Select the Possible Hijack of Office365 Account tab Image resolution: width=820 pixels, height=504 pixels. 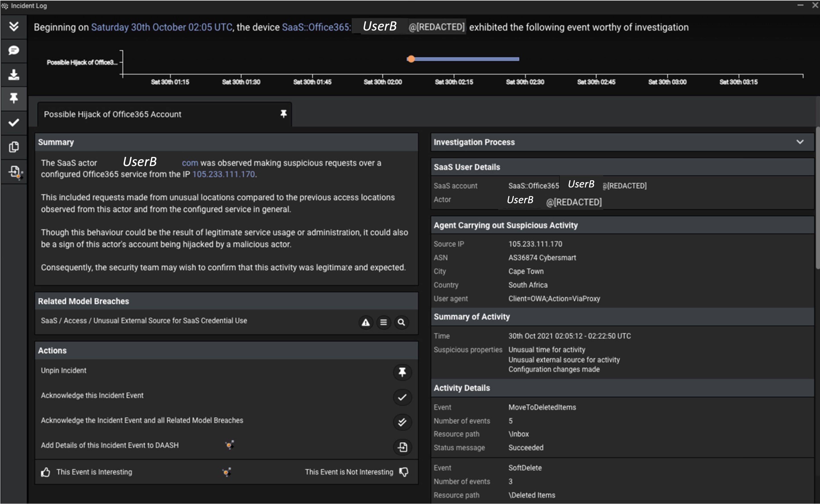(x=113, y=114)
